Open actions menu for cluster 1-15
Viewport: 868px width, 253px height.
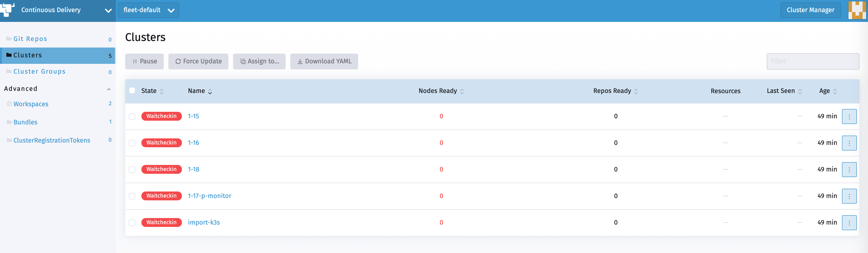point(849,116)
